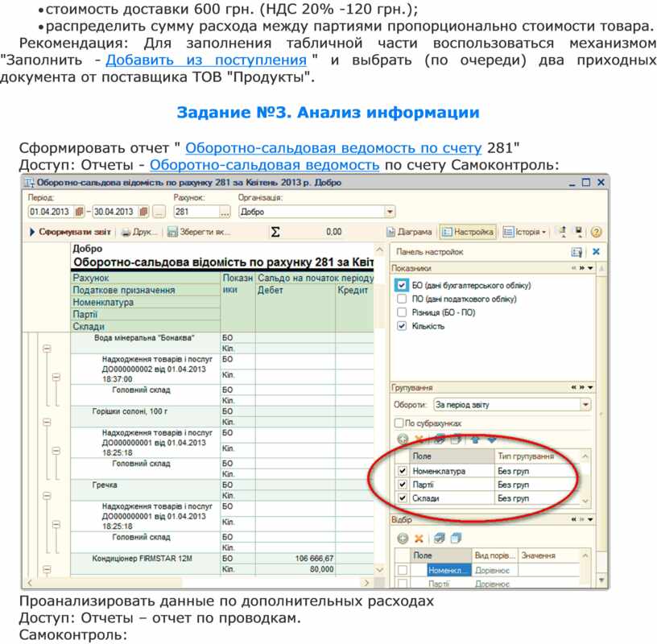Open the Діаграма chart view

(x=409, y=232)
